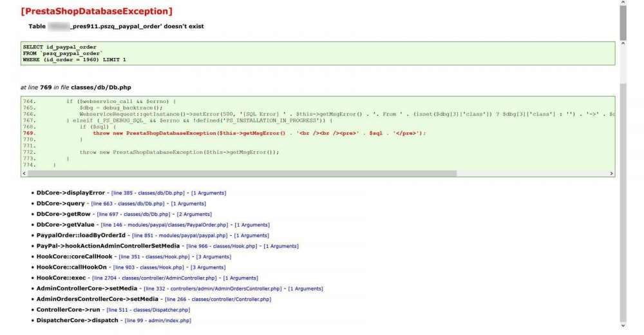Show arguments for DbCore->displayError entry
The width and height of the screenshot is (644, 335).
(209, 193)
